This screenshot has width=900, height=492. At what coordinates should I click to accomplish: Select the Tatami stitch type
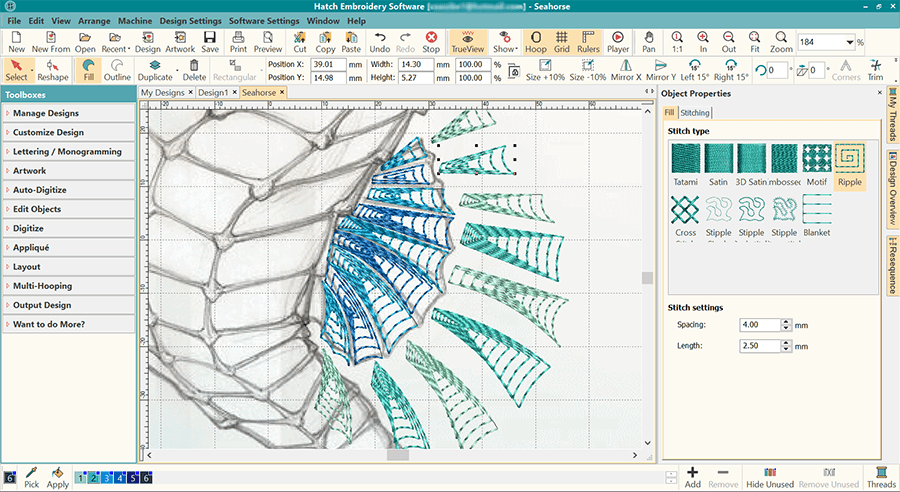pyautogui.click(x=685, y=164)
